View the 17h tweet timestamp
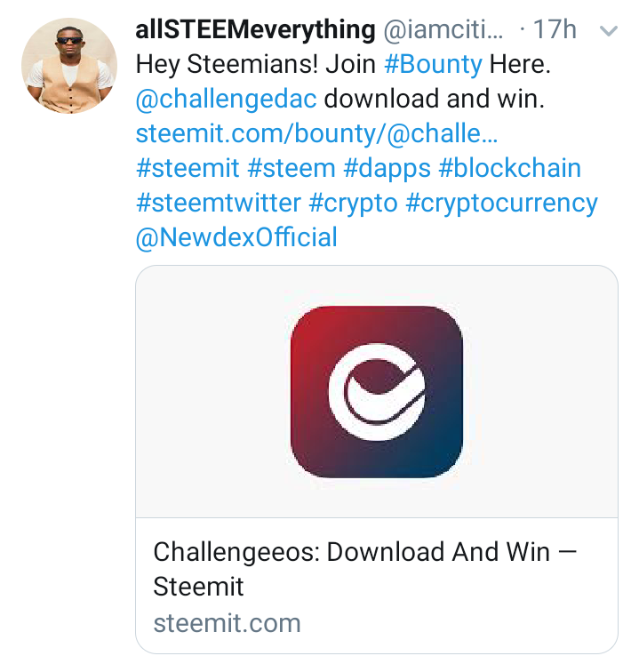This screenshot has width=639, height=672. point(555,29)
